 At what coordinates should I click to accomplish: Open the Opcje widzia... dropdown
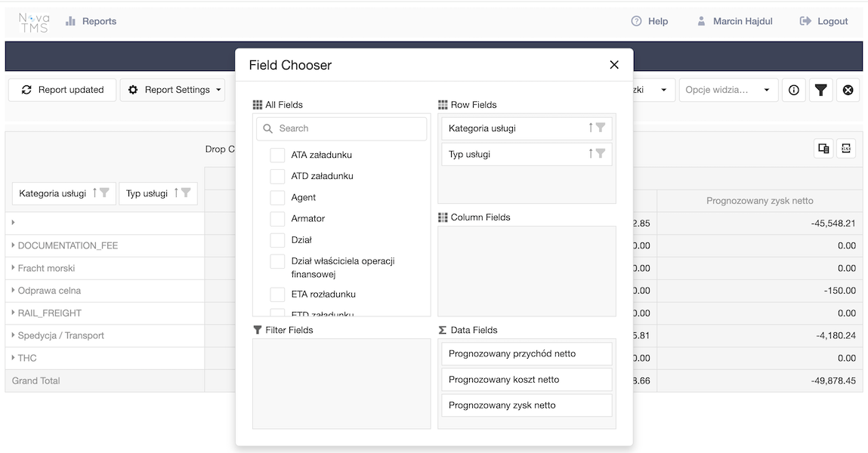(727, 90)
